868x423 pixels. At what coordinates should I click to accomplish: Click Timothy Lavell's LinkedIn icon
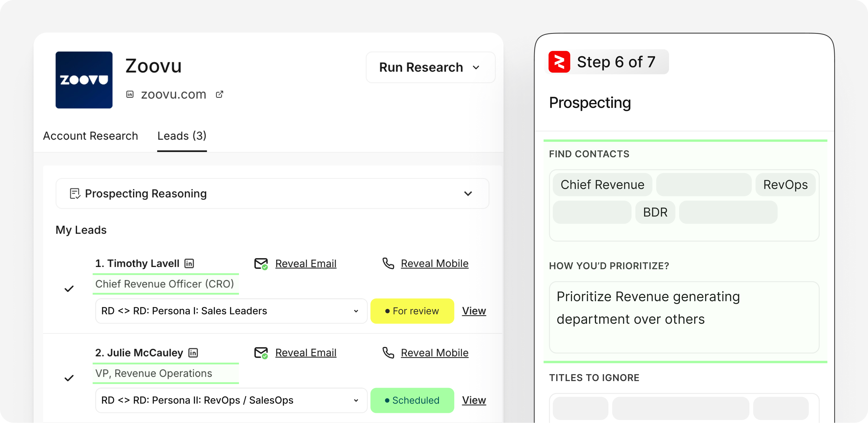189,263
